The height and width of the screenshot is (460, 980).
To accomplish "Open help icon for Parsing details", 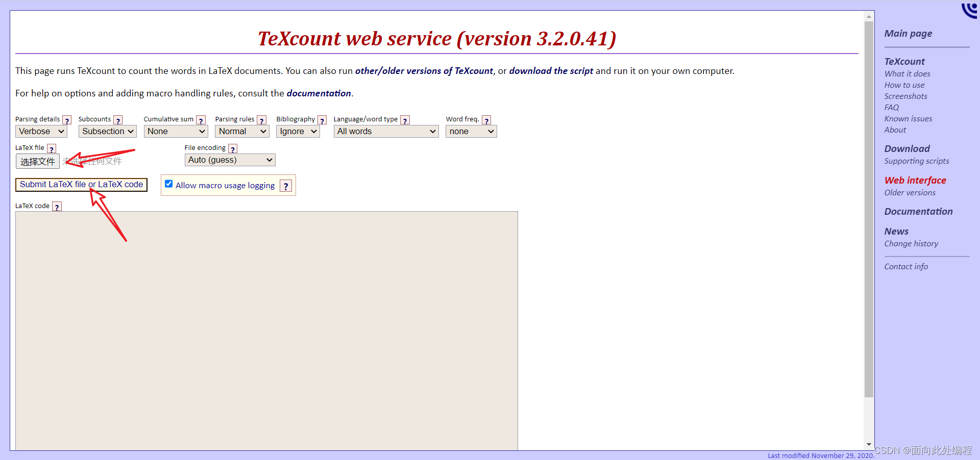I will [67, 120].
